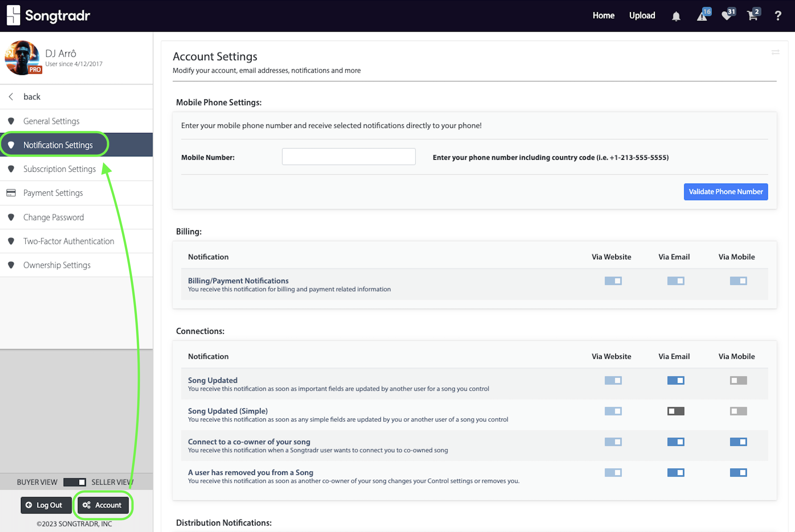The height and width of the screenshot is (532, 795).
Task: Toggle co-owner connect Via Mobile switch
Action: [x=738, y=442]
